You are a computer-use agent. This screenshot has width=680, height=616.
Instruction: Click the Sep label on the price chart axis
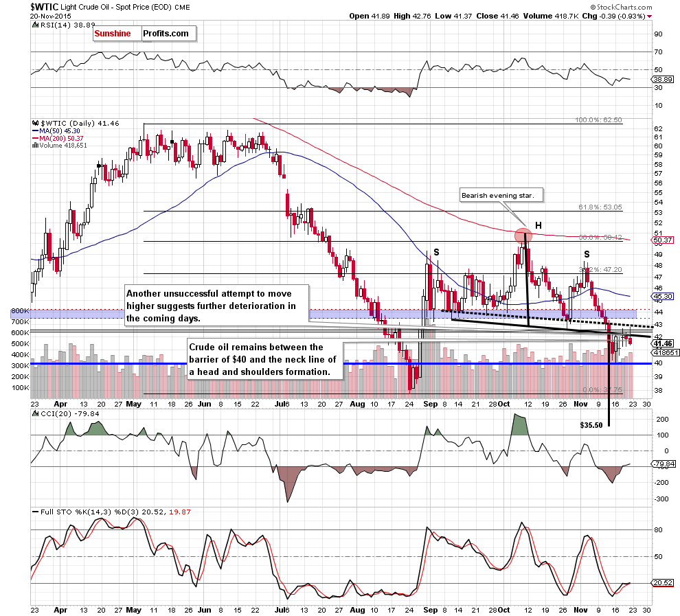coord(431,404)
